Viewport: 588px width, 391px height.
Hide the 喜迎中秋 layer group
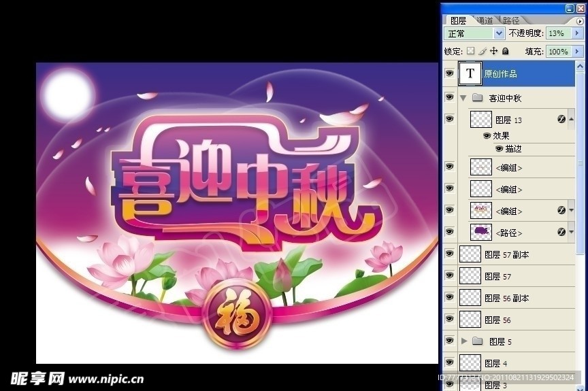449,97
